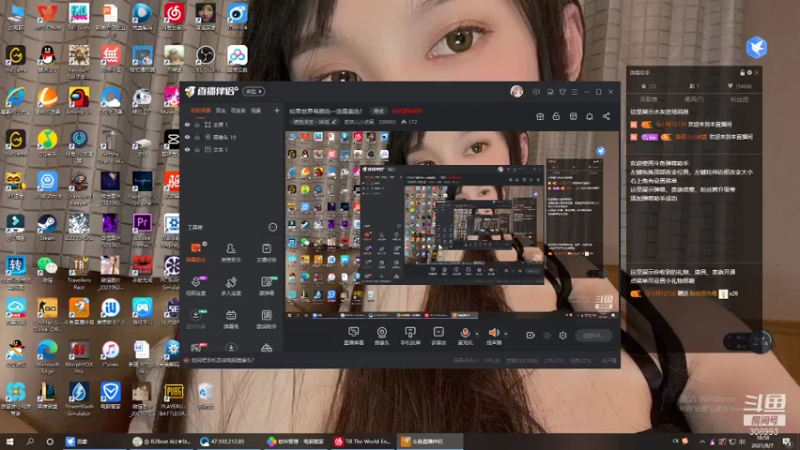Open danmu assistant panel settings gear
The image size is (800, 450).
(749, 72)
